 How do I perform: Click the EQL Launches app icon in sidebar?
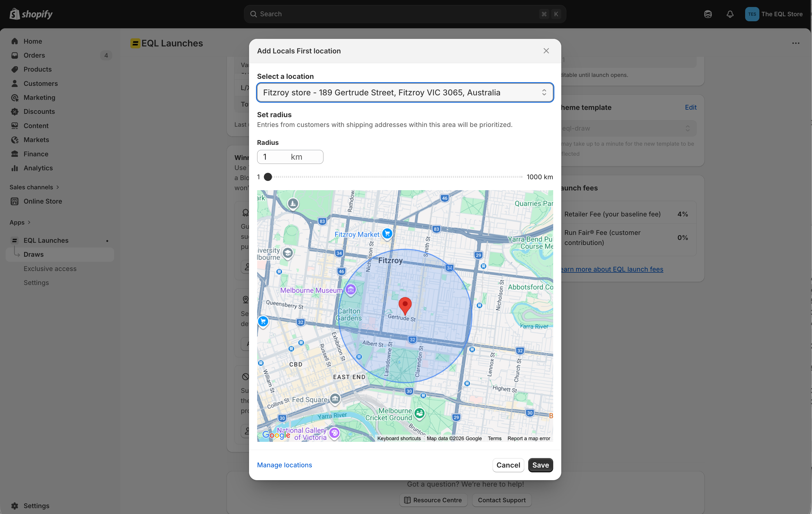[x=15, y=240]
